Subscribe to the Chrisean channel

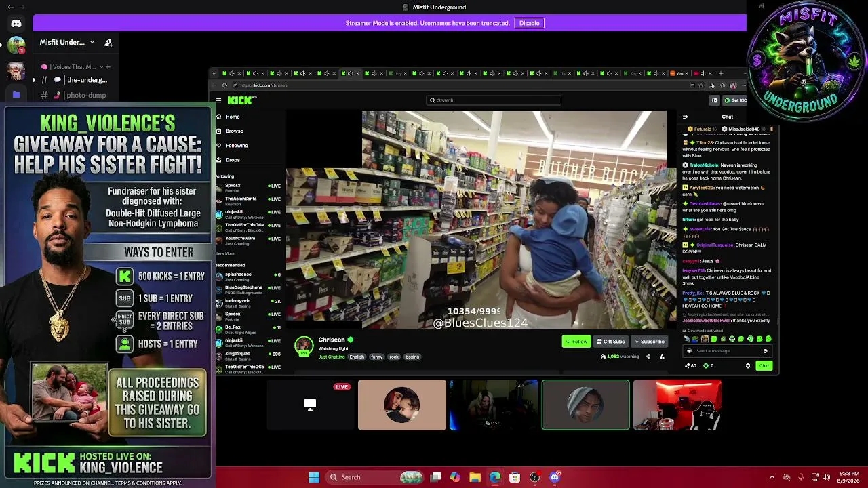tap(650, 342)
